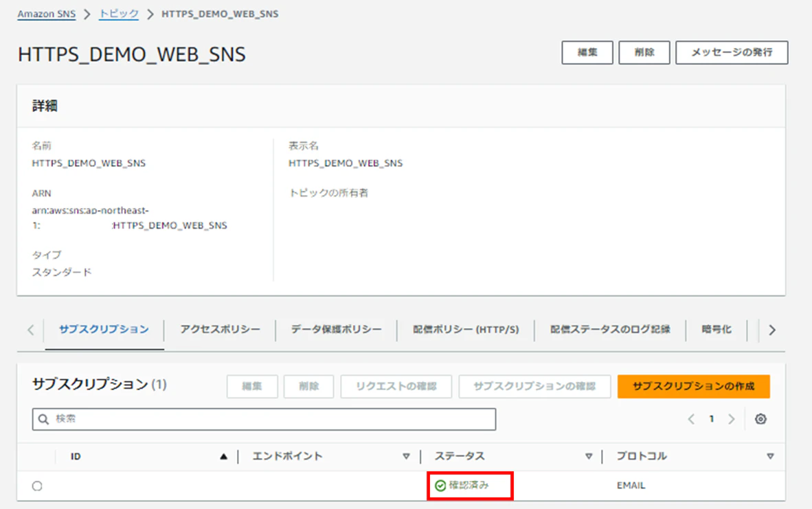812x509 pixels.
Task: Open the データ保護ポリシー tab
Action: [336, 329]
